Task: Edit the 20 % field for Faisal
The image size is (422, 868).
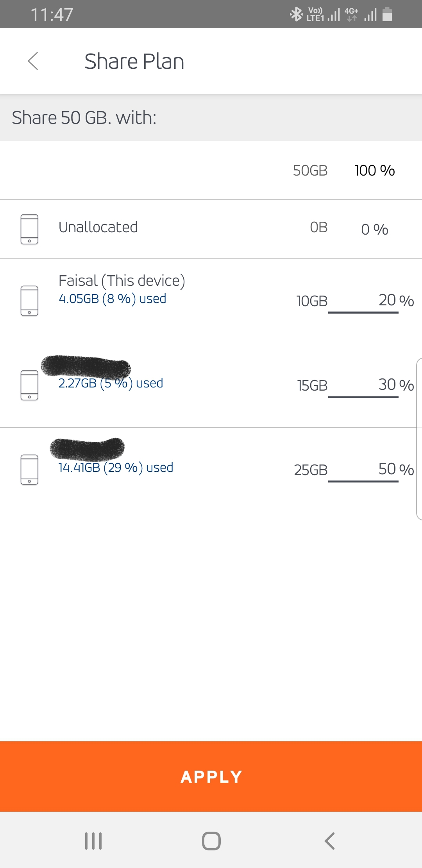Action: pyautogui.click(x=363, y=301)
